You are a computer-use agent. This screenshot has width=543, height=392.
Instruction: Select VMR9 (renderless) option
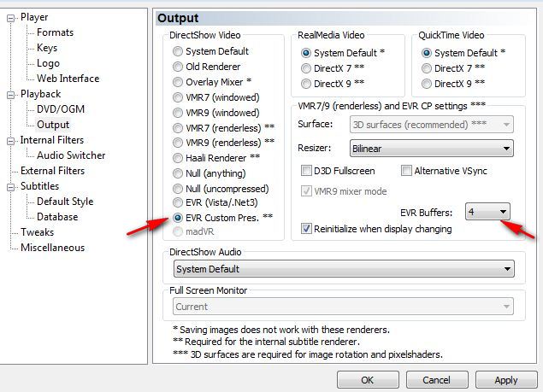click(178, 143)
